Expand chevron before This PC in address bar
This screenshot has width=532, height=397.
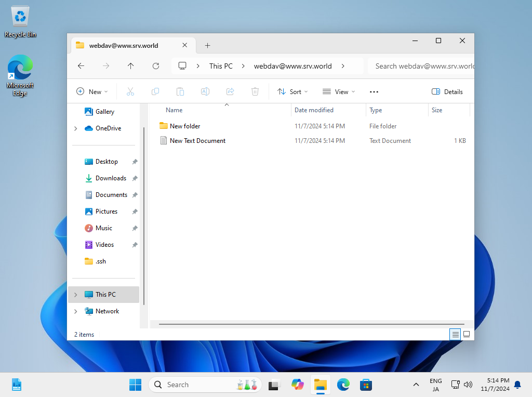click(x=198, y=66)
